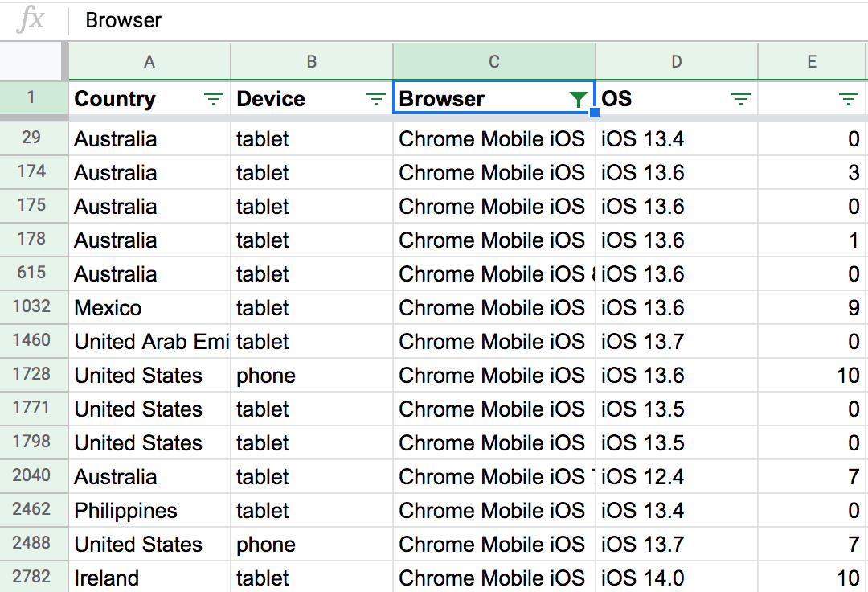
Task: Click the United Arab Emirates cell
Action: tap(149, 342)
